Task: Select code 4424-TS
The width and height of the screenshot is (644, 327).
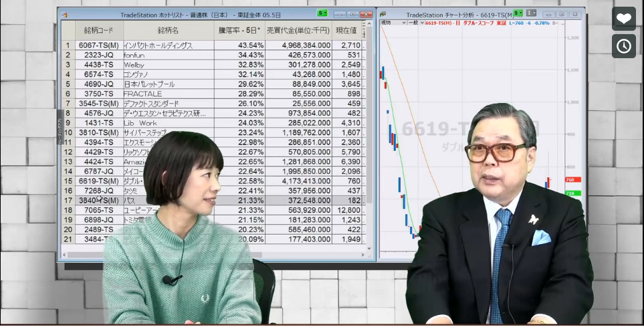Action: tap(98, 162)
